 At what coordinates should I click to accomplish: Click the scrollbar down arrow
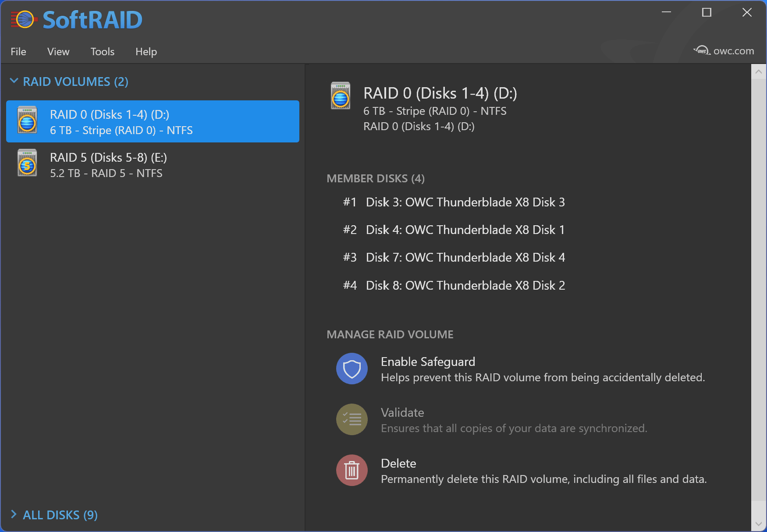(x=759, y=524)
